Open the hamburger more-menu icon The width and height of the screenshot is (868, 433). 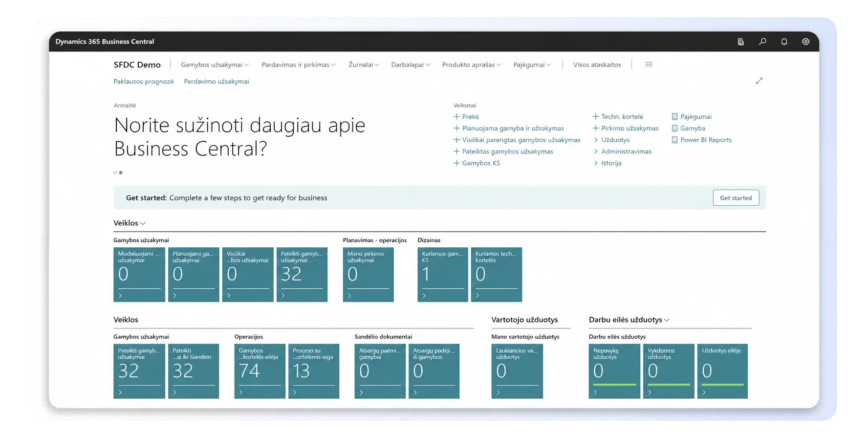[x=649, y=65]
